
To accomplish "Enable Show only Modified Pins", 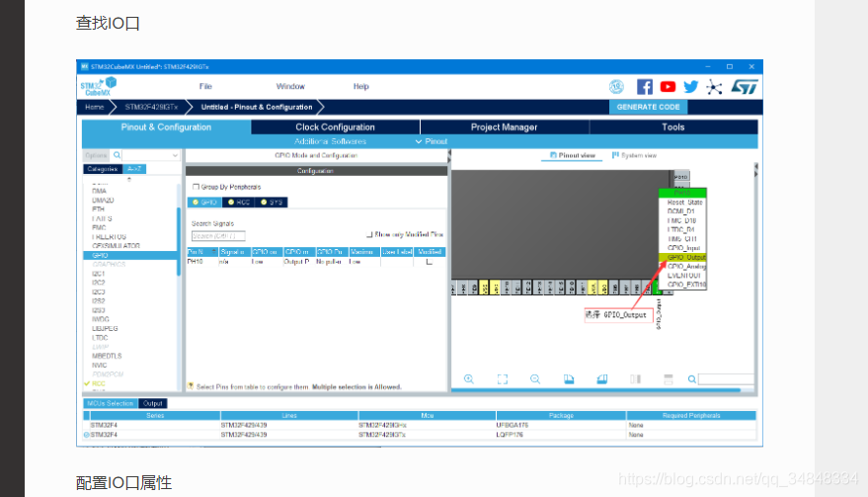I will [x=369, y=234].
